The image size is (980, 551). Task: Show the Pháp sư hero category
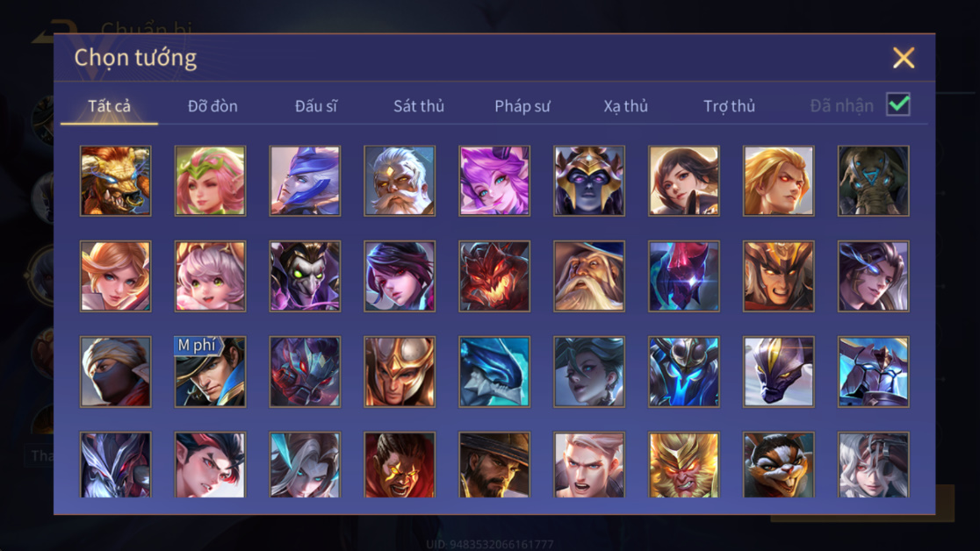pyautogui.click(x=522, y=106)
